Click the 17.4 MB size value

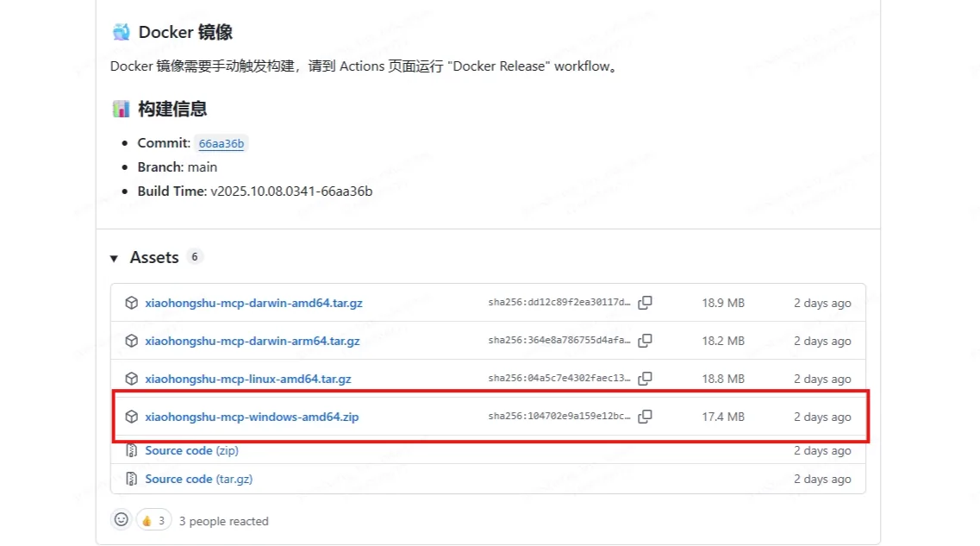723,417
